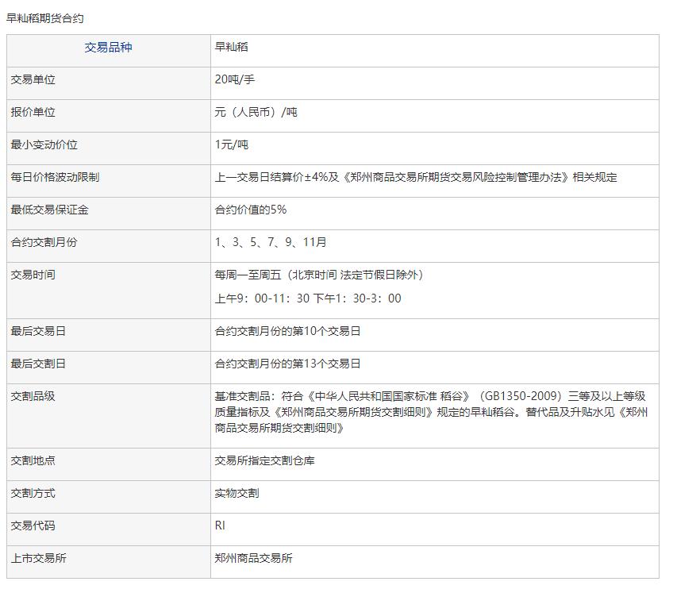The image size is (677, 616).
Task: Select the value 合约价值的5%
Action: (251, 210)
